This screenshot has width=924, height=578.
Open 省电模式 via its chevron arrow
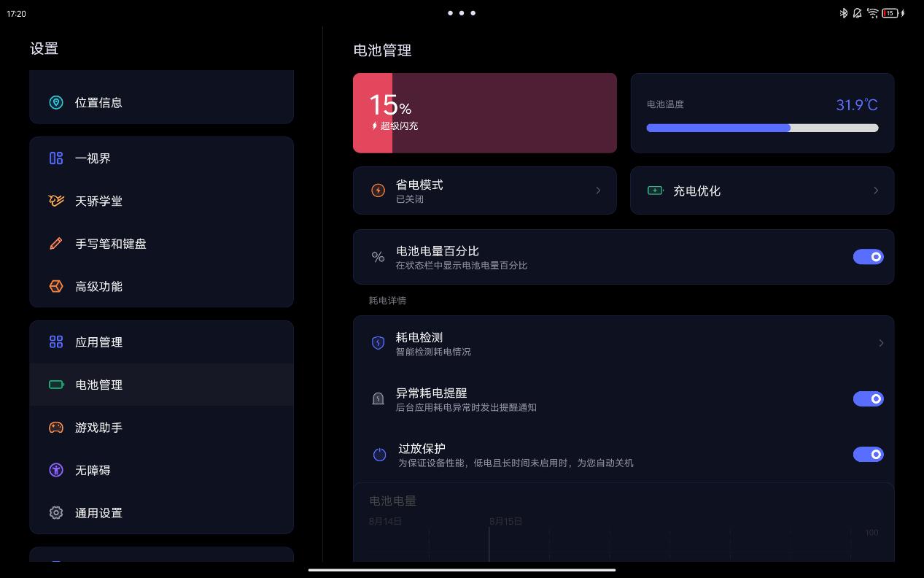tap(599, 190)
